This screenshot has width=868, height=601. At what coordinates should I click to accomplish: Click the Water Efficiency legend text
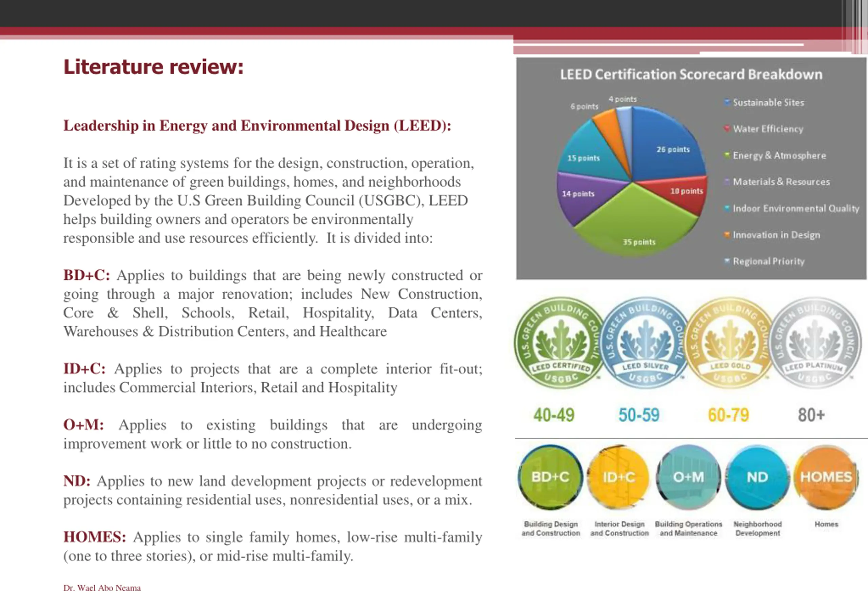click(768, 129)
